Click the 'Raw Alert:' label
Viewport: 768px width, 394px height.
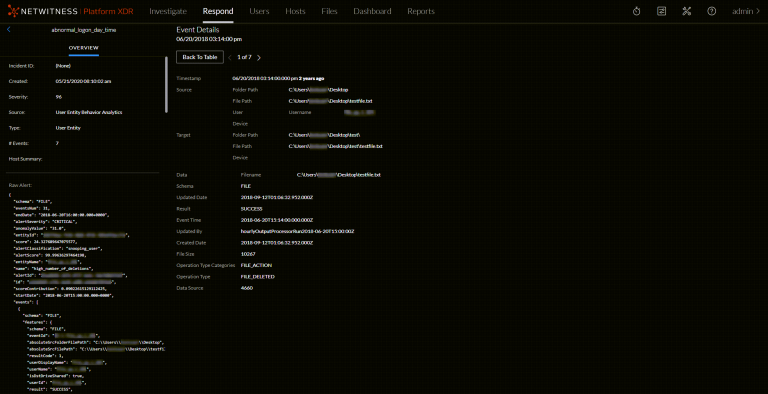[x=21, y=185]
